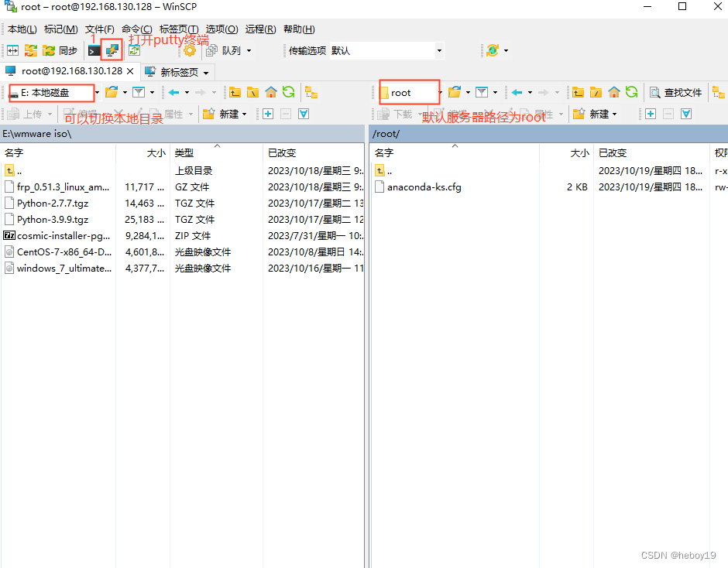Close the root@192.168.130.128 tab
This screenshot has height=568, width=728.
tap(130, 71)
